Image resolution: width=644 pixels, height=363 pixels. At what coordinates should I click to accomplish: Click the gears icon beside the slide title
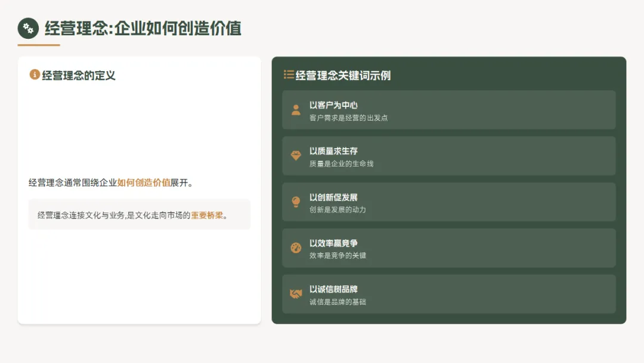point(28,29)
